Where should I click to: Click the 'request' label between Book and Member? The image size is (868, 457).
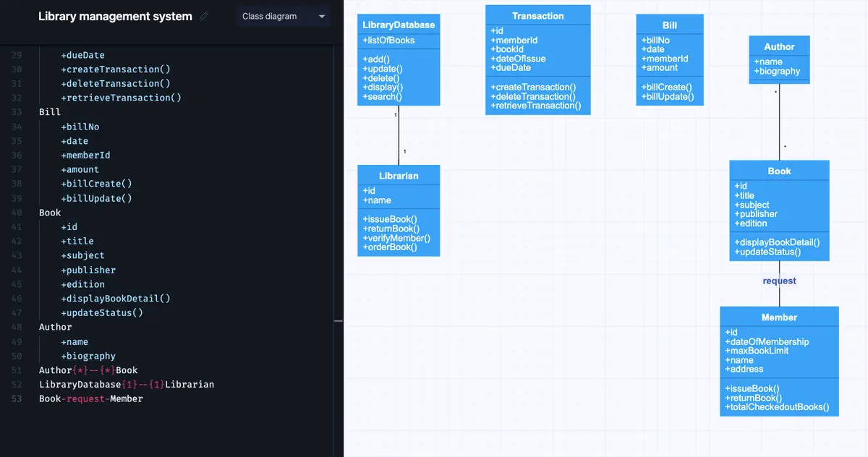tap(779, 281)
